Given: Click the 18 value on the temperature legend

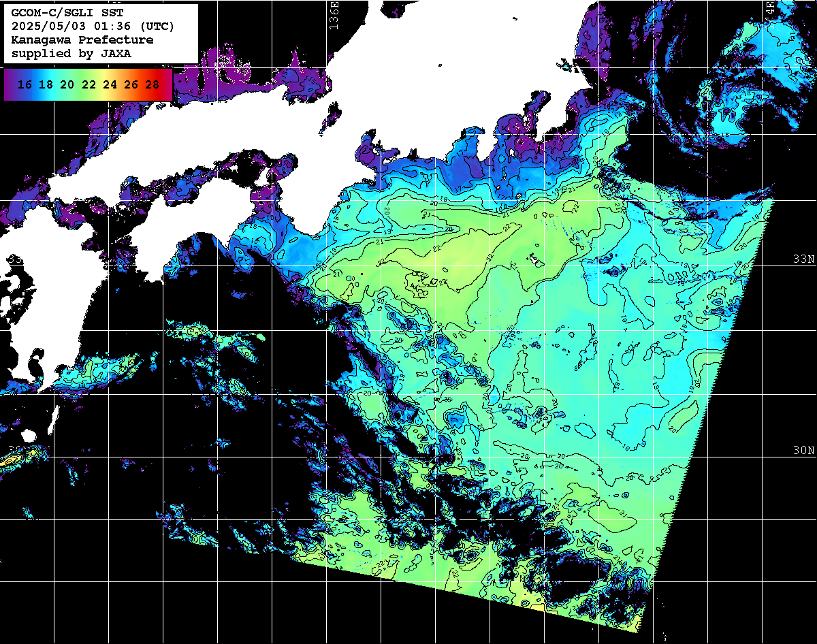Looking at the screenshot, I should [x=46, y=85].
